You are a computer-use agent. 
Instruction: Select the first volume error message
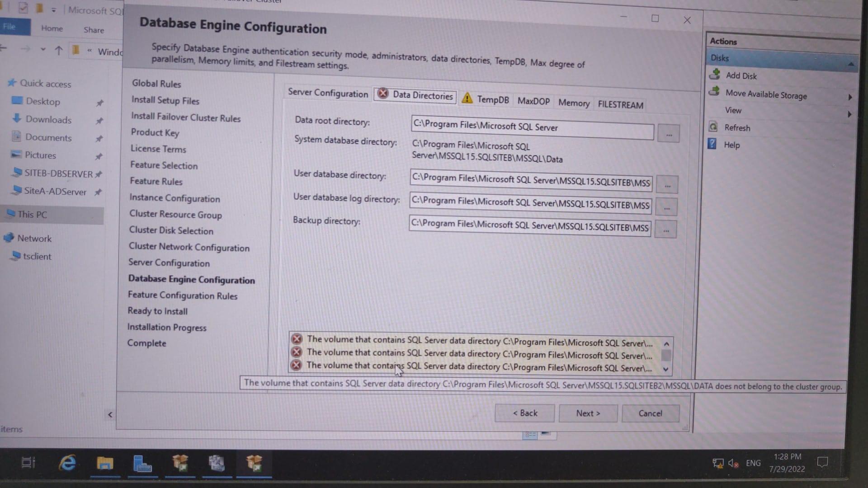point(480,341)
